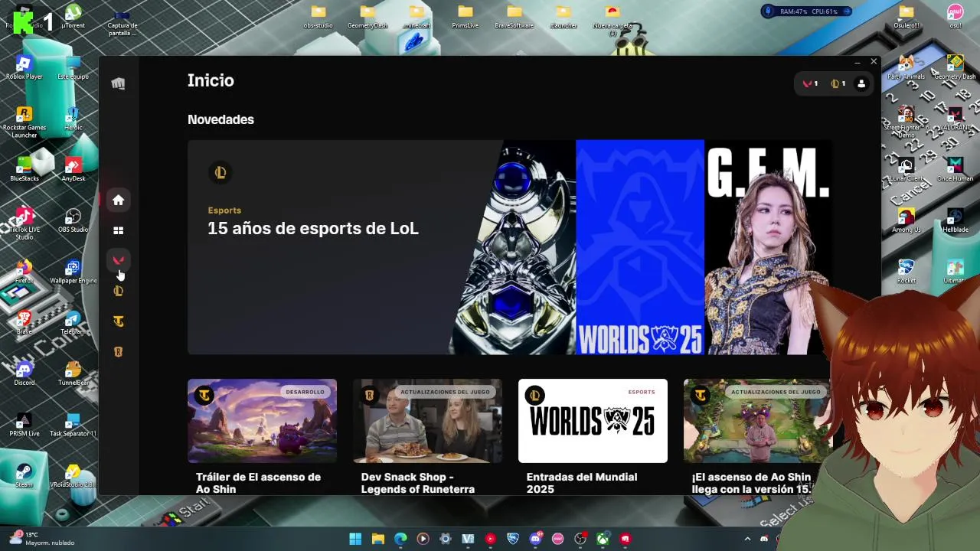Open Microsoft Edge from taskbar
The image size is (980, 551).
pyautogui.click(x=400, y=539)
